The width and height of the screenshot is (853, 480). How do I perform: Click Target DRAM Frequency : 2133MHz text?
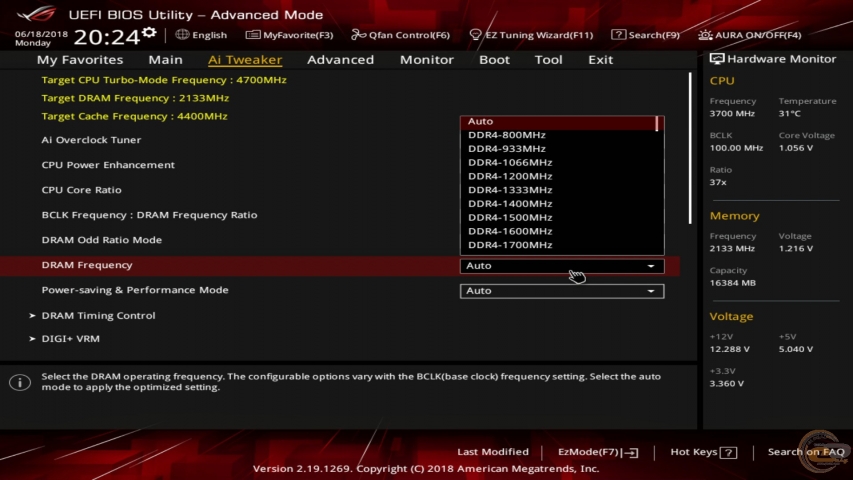pos(135,98)
